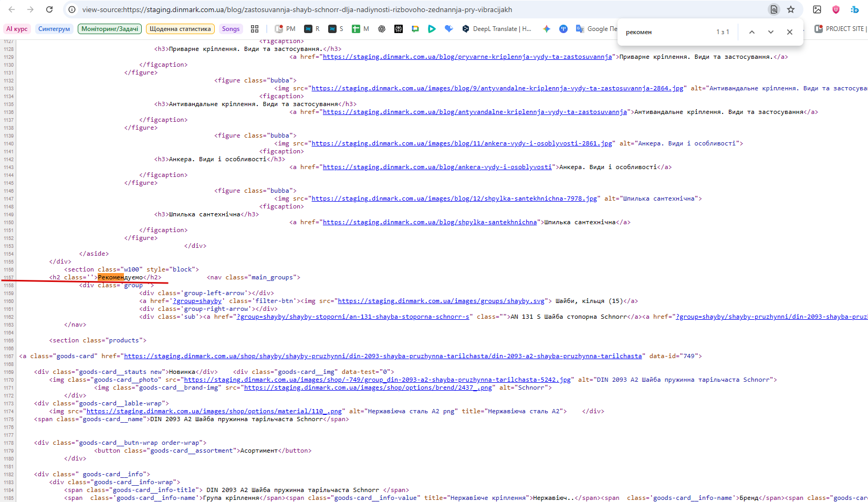
Task: Click the section class="products" tag text
Action: 98,340
